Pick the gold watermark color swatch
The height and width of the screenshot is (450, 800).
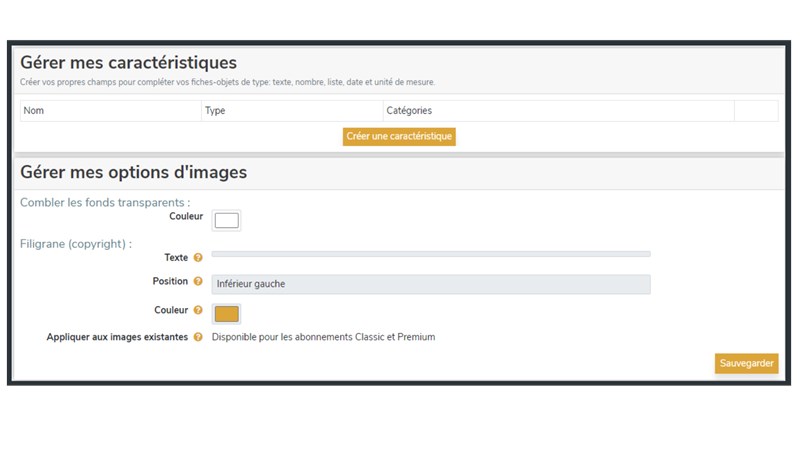pyautogui.click(x=227, y=314)
